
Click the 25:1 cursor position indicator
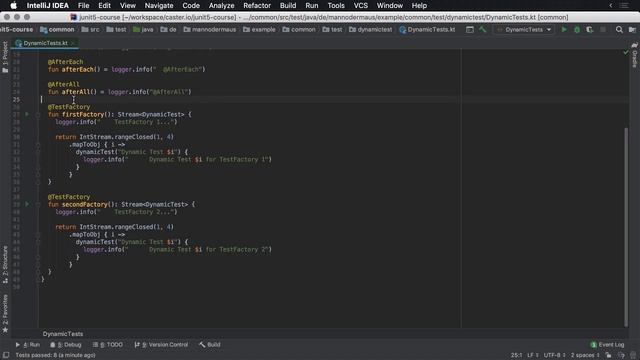coord(516,356)
